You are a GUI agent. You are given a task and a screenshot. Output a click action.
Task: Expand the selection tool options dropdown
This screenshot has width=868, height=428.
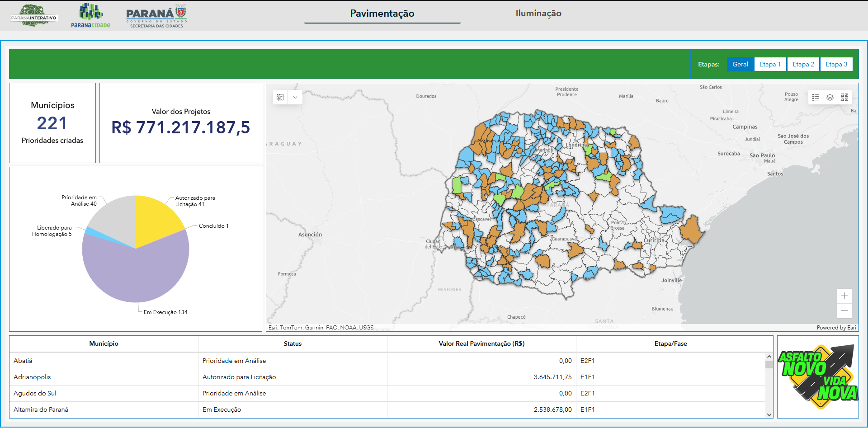[295, 97]
